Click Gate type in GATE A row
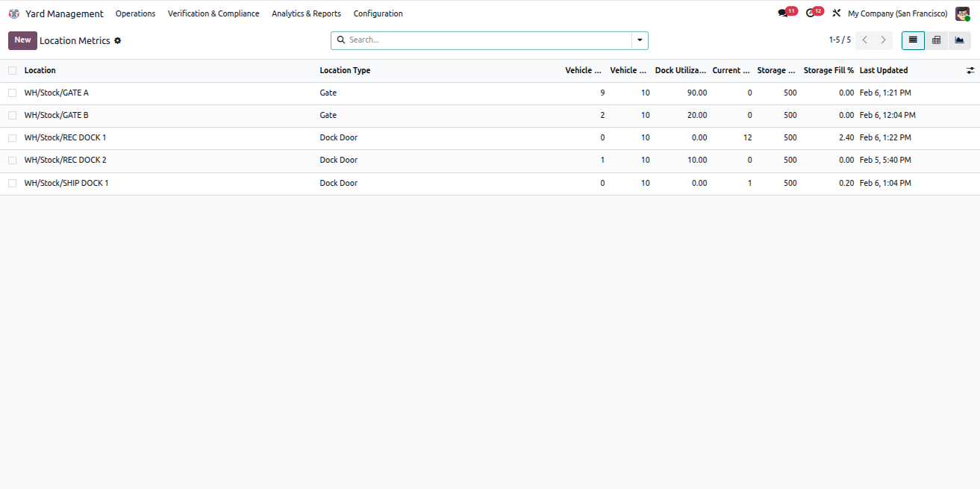The width and height of the screenshot is (980, 489). (x=328, y=93)
